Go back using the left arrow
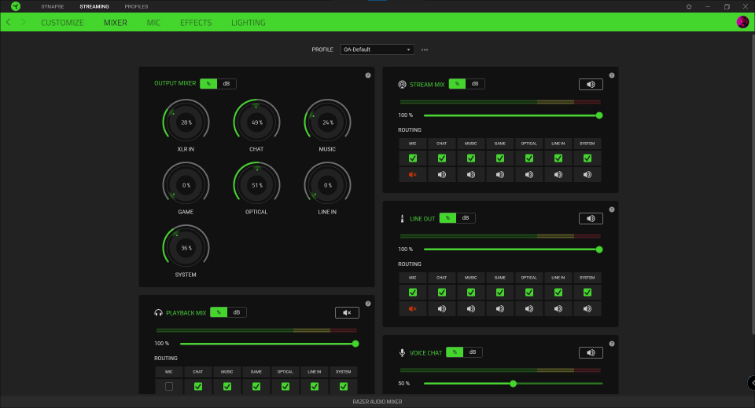Image resolution: width=755 pixels, height=408 pixels. (8, 22)
